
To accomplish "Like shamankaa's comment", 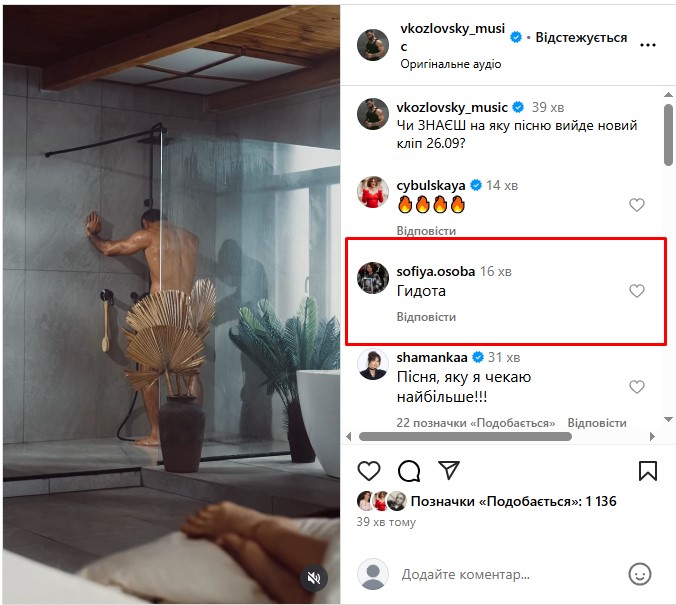I will (636, 387).
